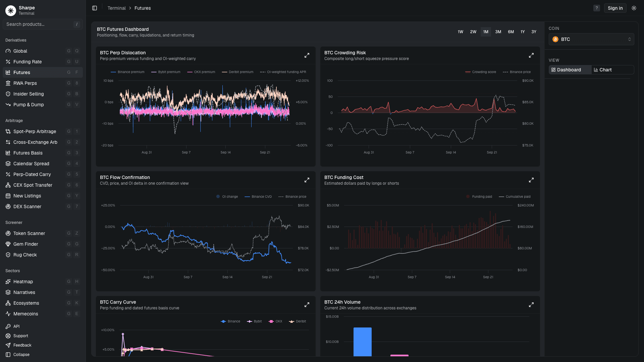Open Gem Finder diamond icon
This screenshot has height=362, width=644.
click(8, 244)
